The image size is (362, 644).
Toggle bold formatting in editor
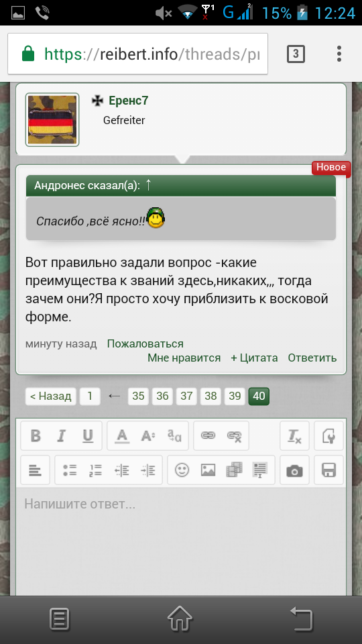[x=36, y=436]
